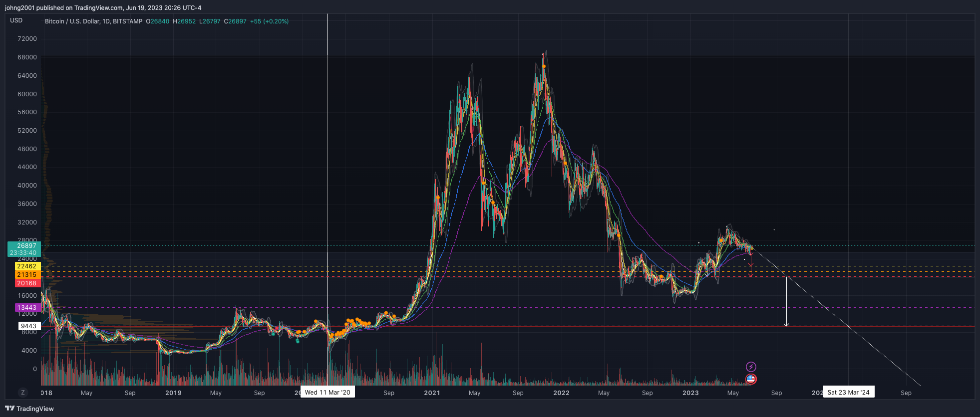Viewport: 980px width, 417px height.
Task: Click the Wed 11 Mar '20 date label
Action: click(x=327, y=393)
